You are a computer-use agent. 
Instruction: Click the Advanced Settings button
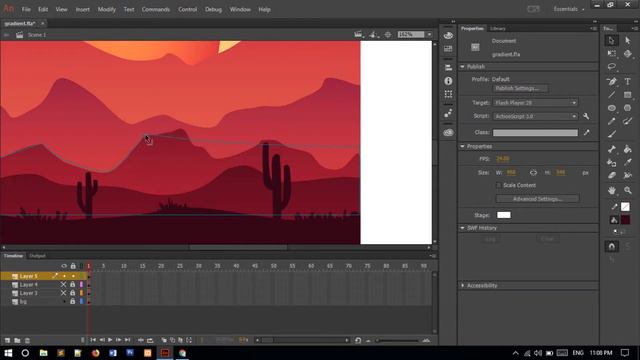(537, 199)
